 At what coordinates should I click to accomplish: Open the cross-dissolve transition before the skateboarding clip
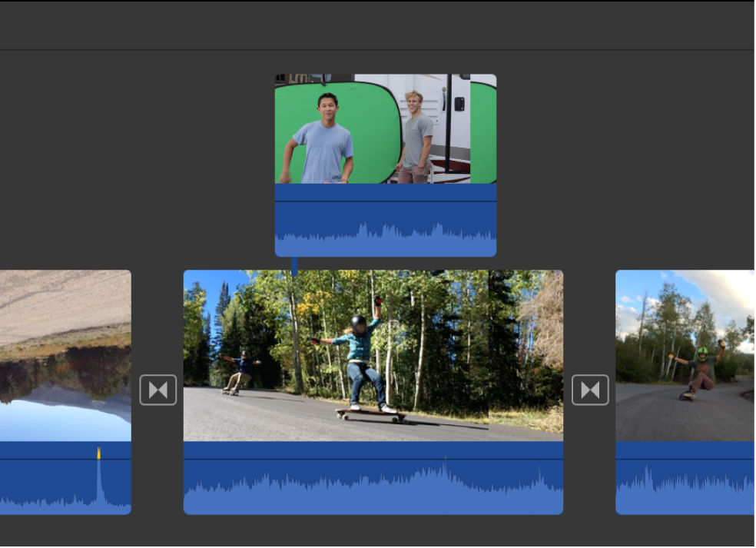pos(158,390)
